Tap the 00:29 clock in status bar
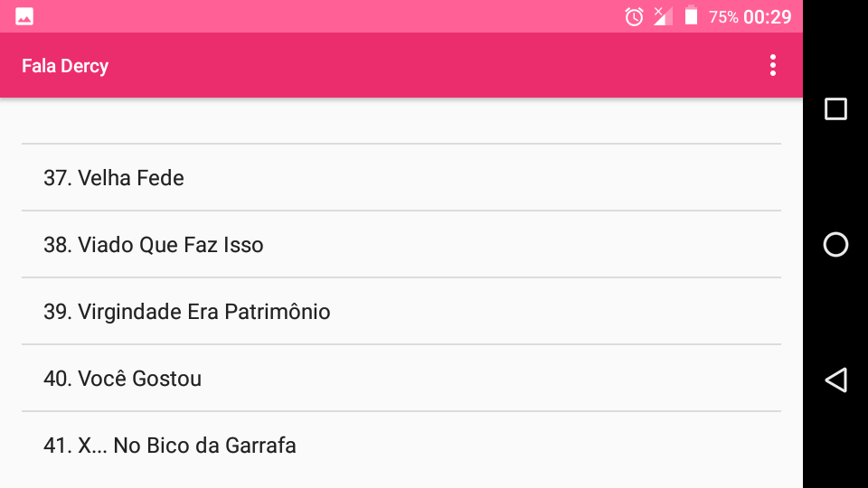The width and height of the screenshot is (868, 488). (768, 16)
